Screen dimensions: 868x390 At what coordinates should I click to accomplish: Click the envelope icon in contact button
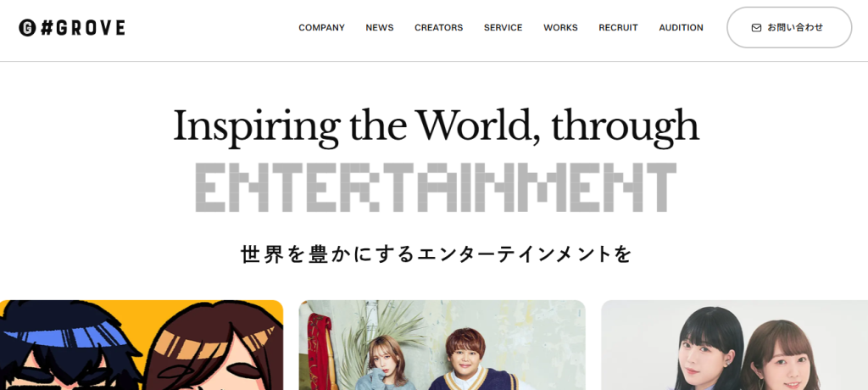coord(756,28)
